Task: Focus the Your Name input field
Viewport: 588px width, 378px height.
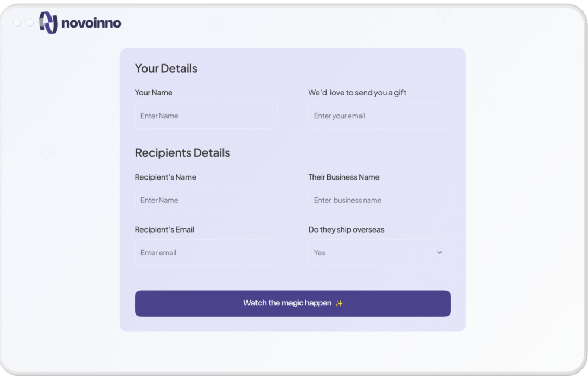Action: click(206, 116)
